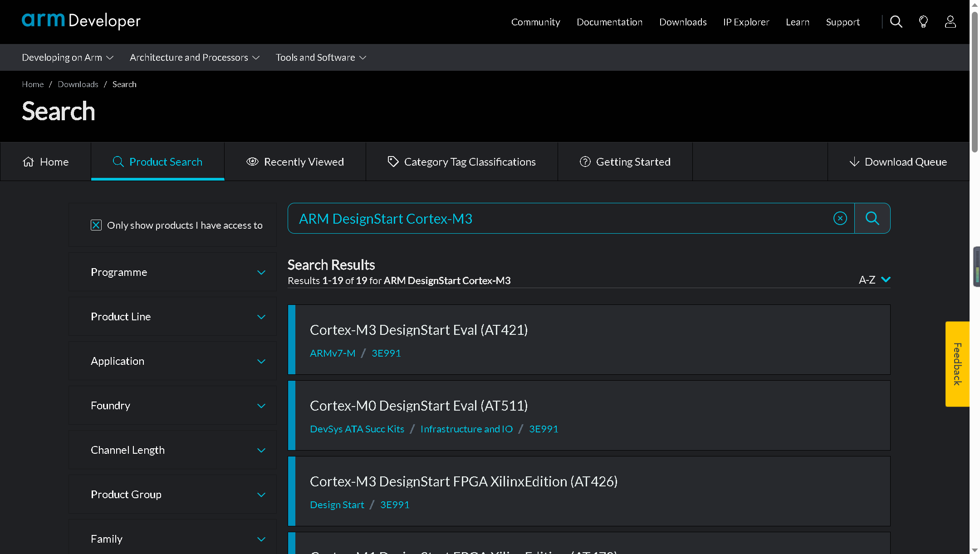Click the ARMv7-M tag link
This screenshot has height=554, width=980.
[x=333, y=353]
